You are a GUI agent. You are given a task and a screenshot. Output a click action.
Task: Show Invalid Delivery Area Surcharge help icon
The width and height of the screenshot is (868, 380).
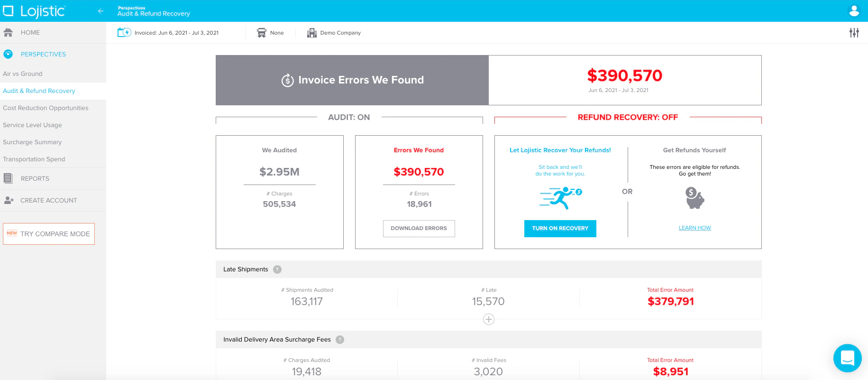click(x=340, y=340)
